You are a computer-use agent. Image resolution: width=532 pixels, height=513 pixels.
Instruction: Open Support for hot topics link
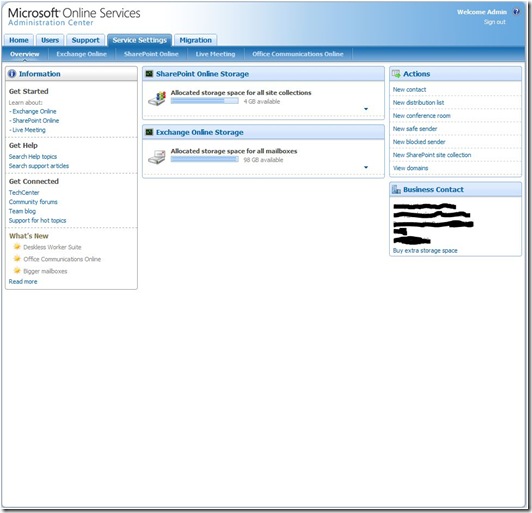point(37,220)
